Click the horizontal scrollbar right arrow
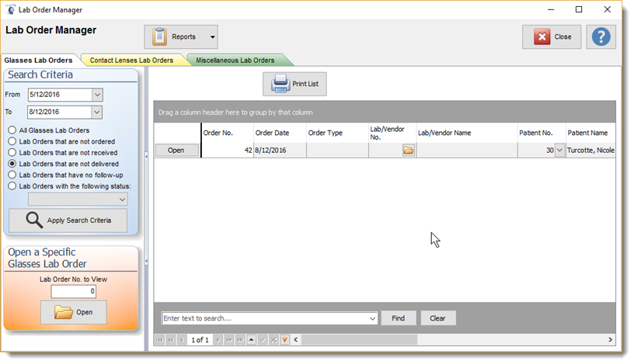 click(611, 340)
